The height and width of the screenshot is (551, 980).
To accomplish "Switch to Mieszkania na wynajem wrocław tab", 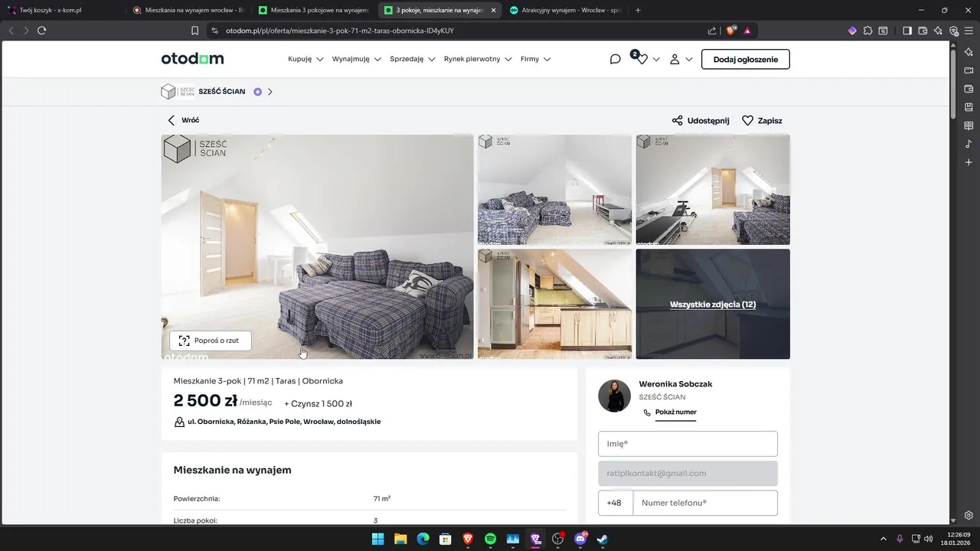I will pos(188,11).
